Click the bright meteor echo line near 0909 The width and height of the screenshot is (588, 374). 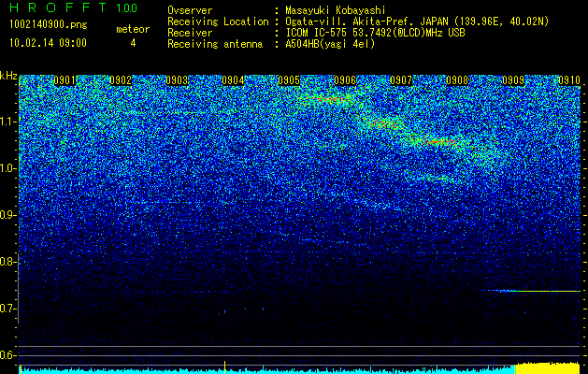[531, 291]
